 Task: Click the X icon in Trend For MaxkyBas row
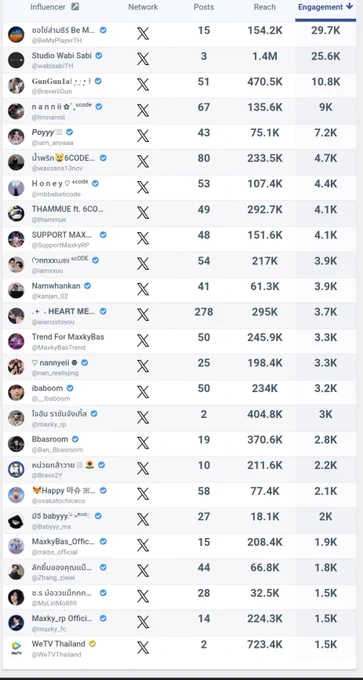tap(143, 340)
